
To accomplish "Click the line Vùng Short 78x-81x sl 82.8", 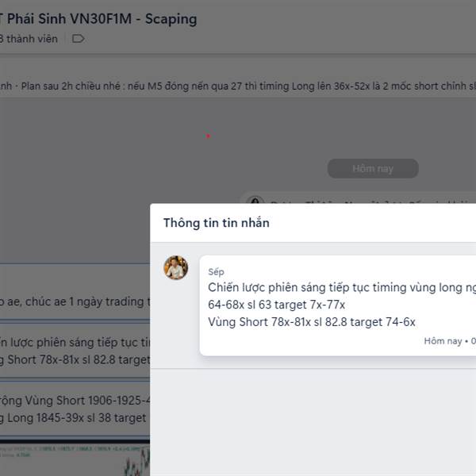I will 312,322.
